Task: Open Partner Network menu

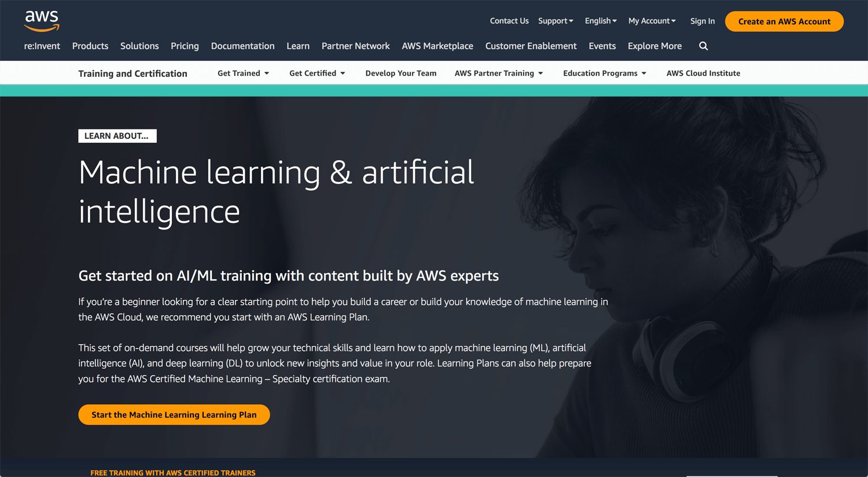Action: pyautogui.click(x=355, y=46)
